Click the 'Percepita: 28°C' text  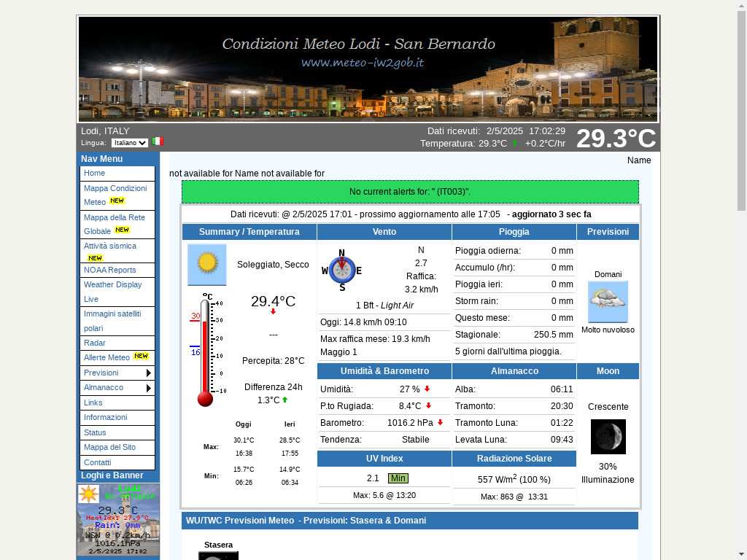tap(273, 361)
